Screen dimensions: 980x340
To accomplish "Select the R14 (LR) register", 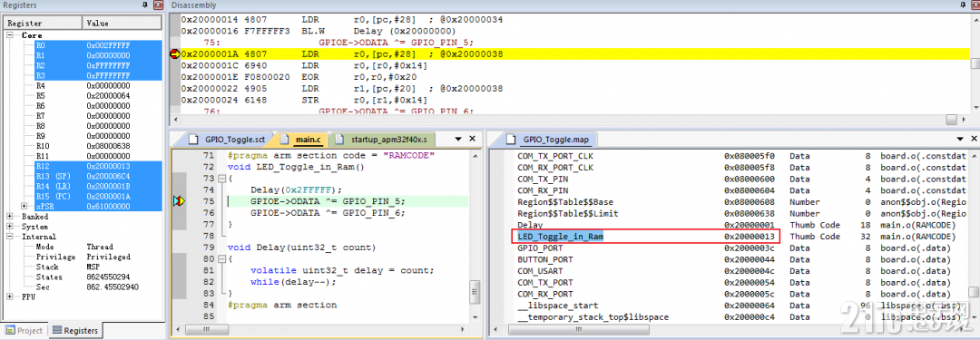I will 99,186.
